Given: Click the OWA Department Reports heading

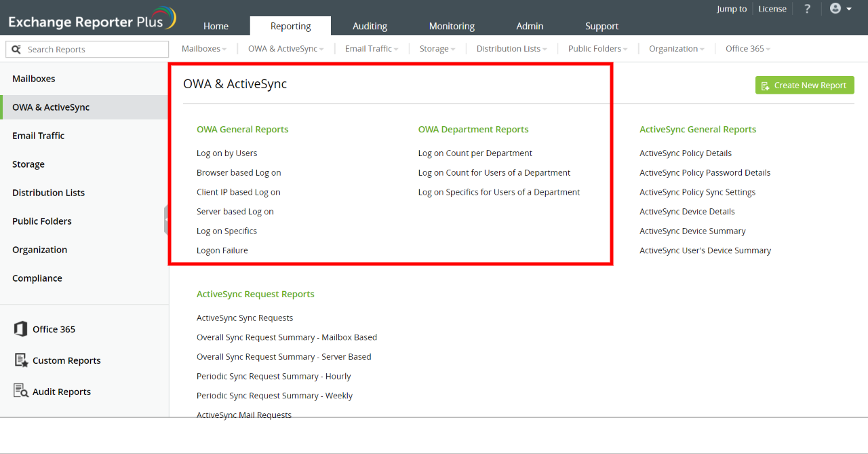Looking at the screenshot, I should [473, 130].
